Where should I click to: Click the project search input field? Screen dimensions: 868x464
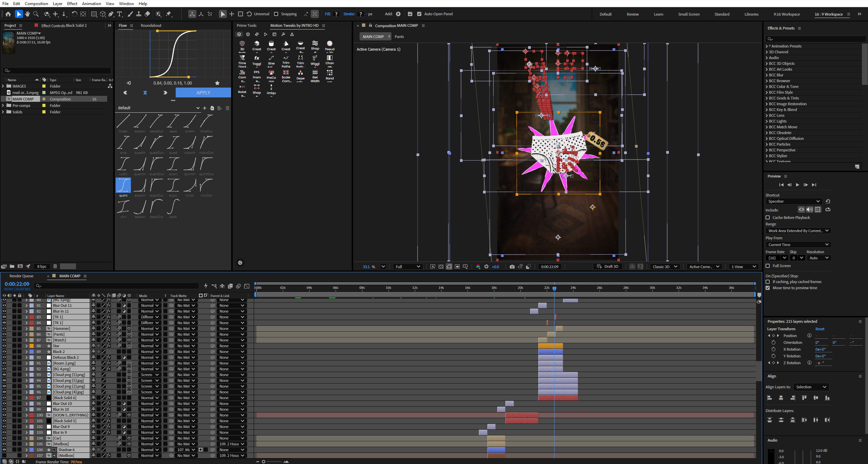click(x=57, y=70)
